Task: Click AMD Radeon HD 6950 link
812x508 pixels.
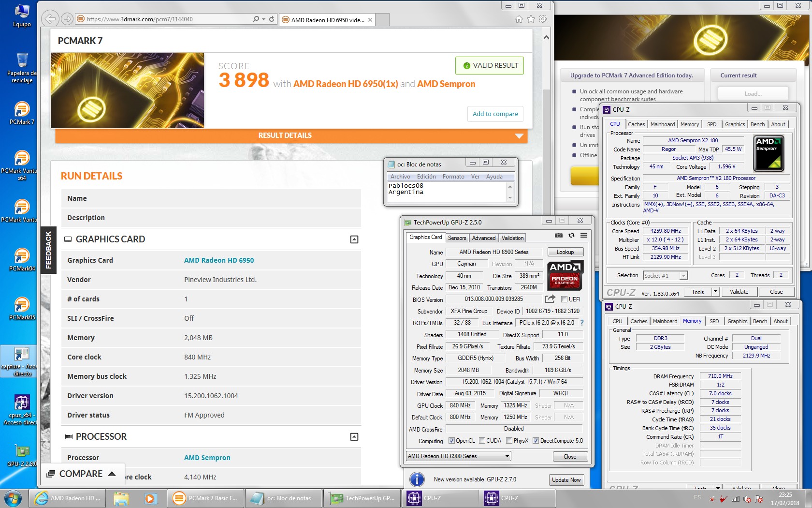Action: [219, 260]
